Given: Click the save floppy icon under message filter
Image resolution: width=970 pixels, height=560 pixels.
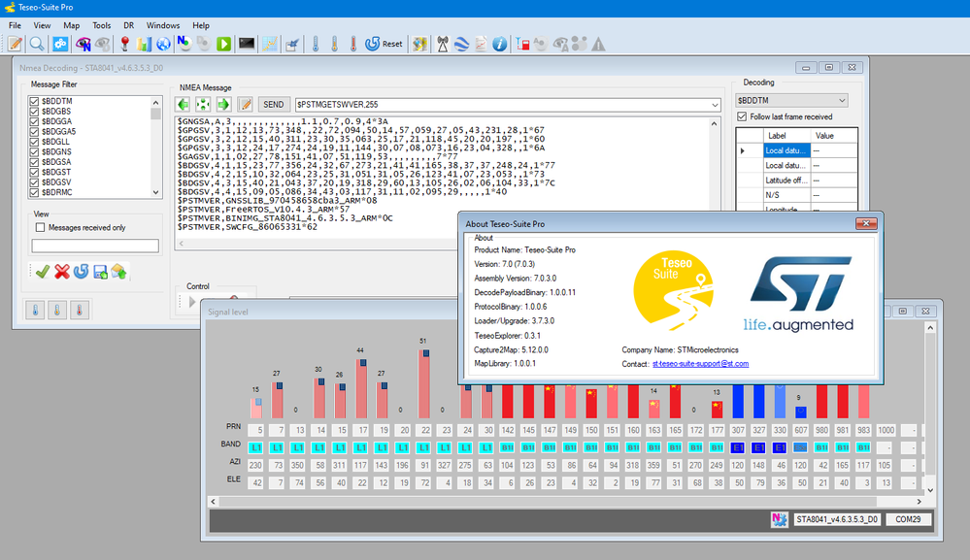Looking at the screenshot, I should (100, 272).
